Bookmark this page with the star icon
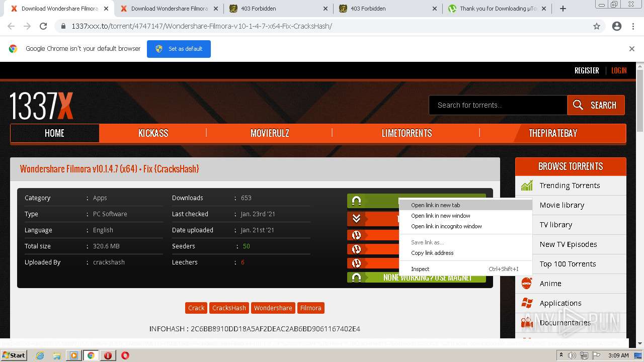 597,26
